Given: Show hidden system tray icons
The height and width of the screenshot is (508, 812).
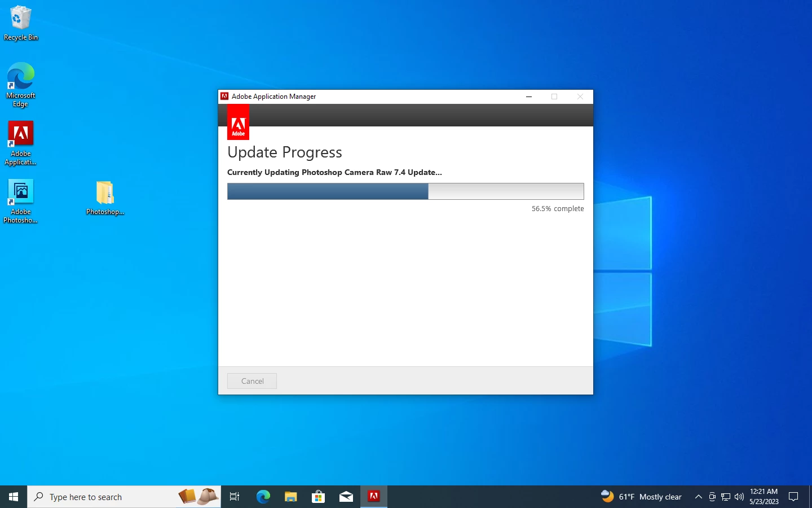Looking at the screenshot, I should [x=699, y=497].
